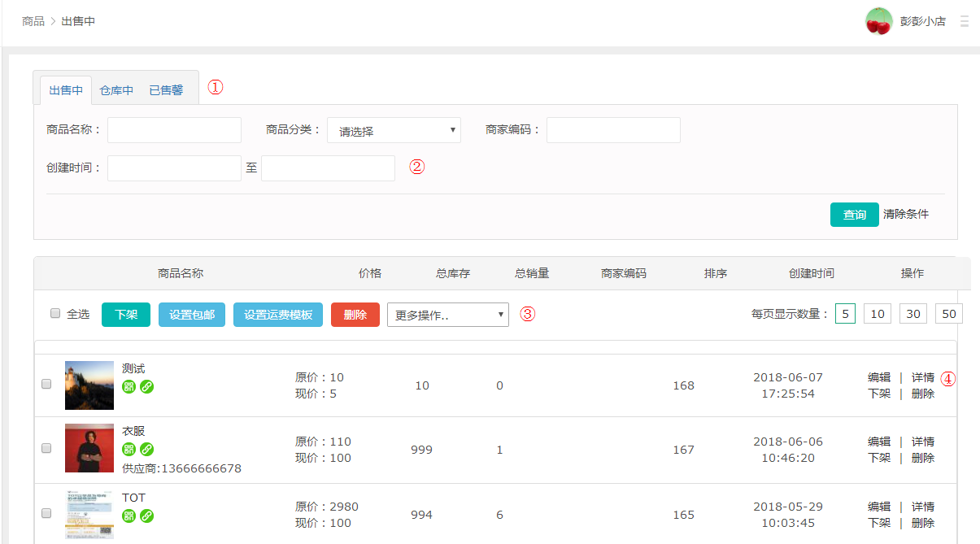Open the 商品分类 请选择 dropdown
The height and width of the screenshot is (544, 980).
click(394, 130)
